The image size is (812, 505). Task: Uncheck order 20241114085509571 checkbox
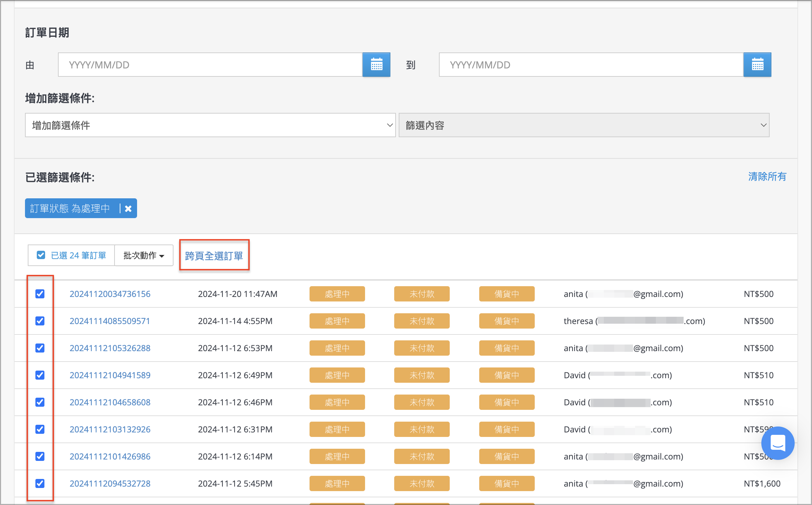[40, 321]
